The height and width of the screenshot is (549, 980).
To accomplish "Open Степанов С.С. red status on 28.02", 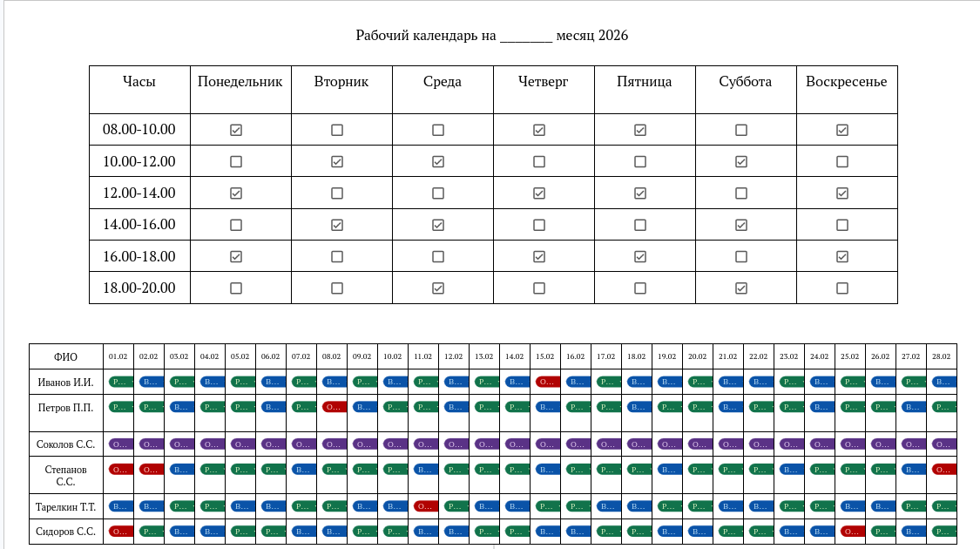I will 943,469.
